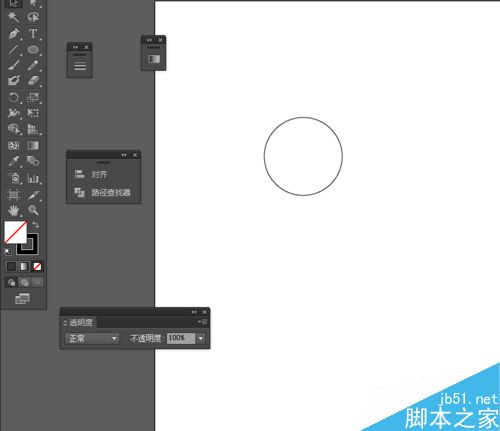The height and width of the screenshot is (431, 500).
Task: Reset to default fill and stroke
Action: [8, 252]
